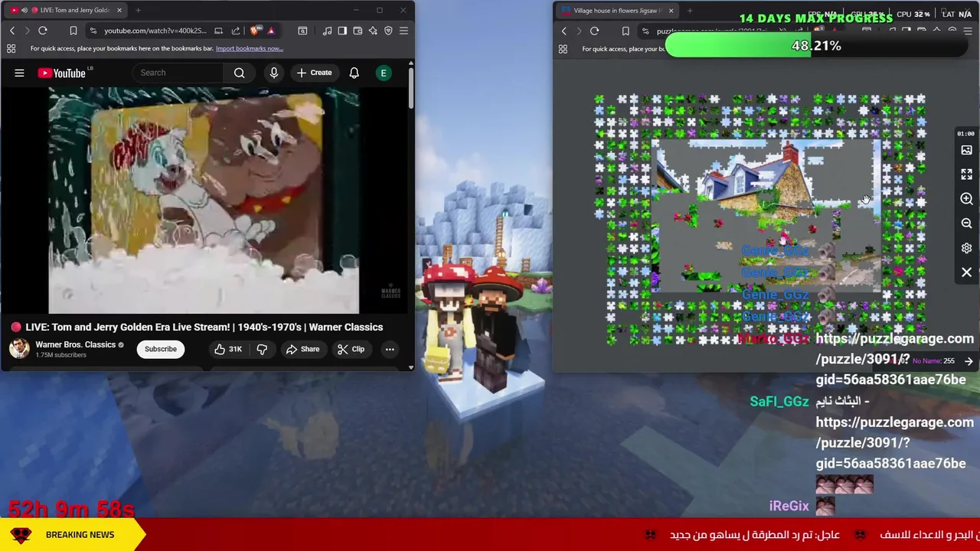
Task: Subscribe to Warner Bros. Classics
Action: coord(161,349)
